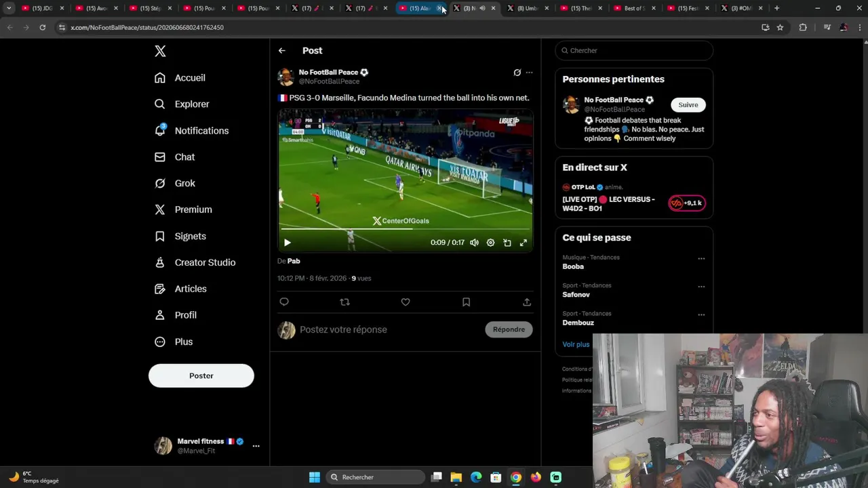Click the Grok explain icon on the post
The width and height of the screenshot is (868, 488).
coord(517,73)
